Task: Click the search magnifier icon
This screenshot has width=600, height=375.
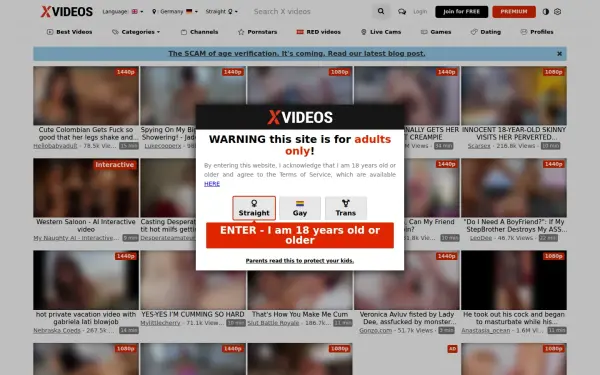Action: pos(381,11)
